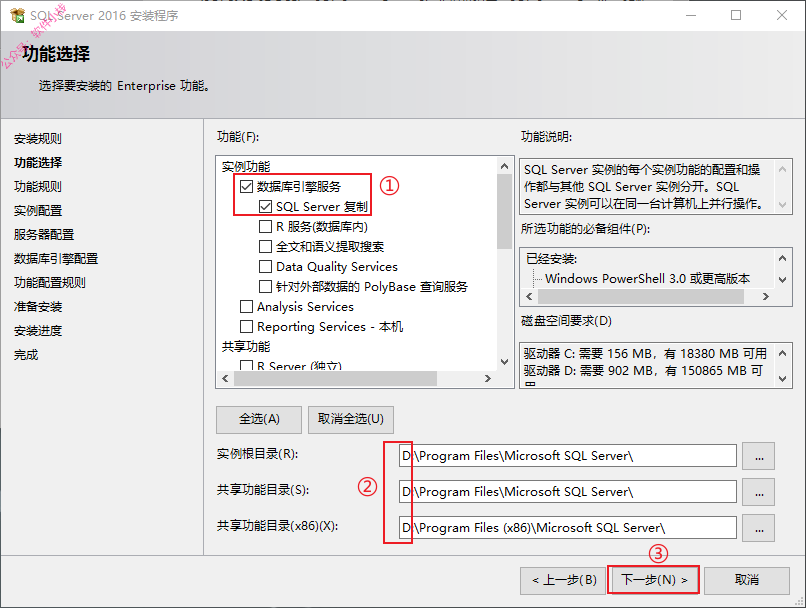Browse for the 共享功能目录(x86) path
Image resolution: width=806 pixels, height=608 pixels.
click(x=759, y=528)
